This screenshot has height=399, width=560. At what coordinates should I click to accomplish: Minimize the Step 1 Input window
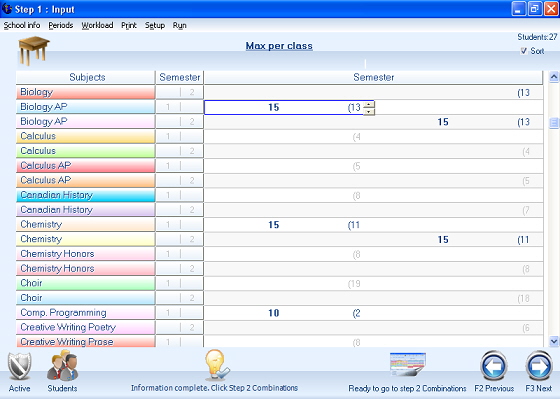(x=518, y=9)
